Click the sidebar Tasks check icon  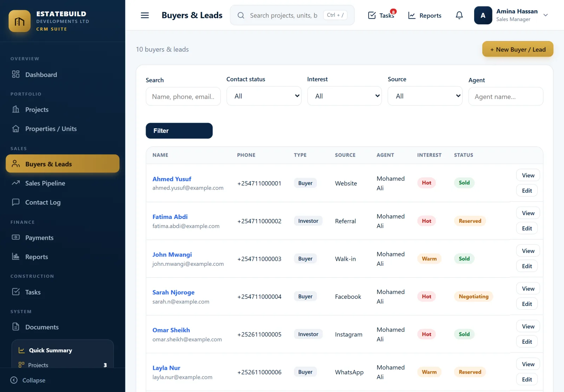(x=16, y=292)
